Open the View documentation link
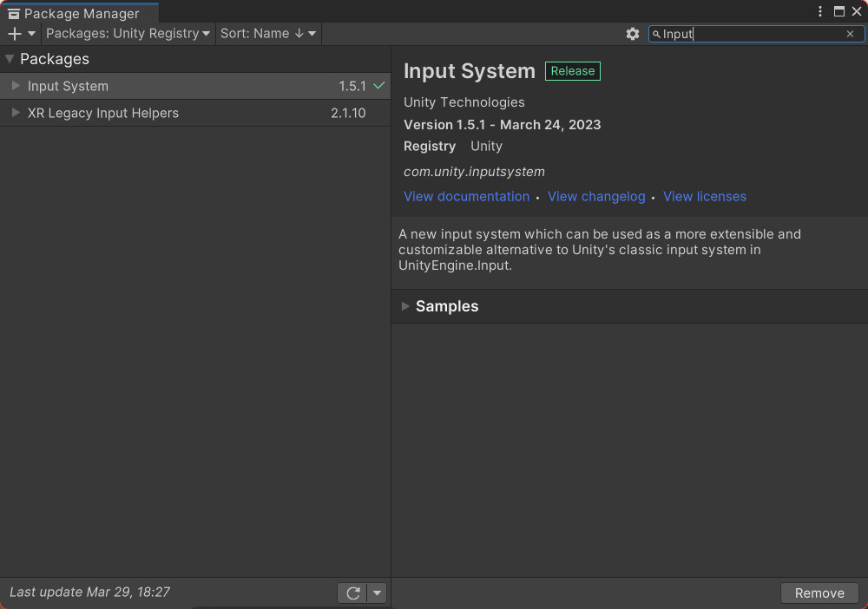 [x=466, y=196]
